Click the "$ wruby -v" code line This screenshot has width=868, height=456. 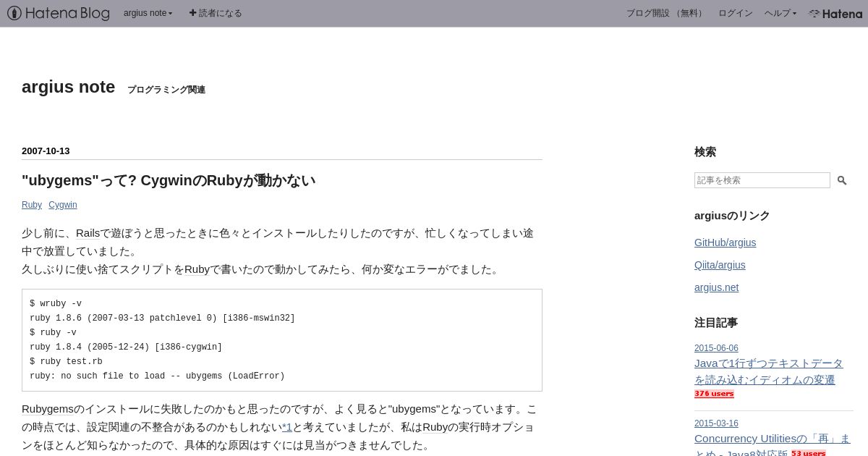[x=56, y=304]
